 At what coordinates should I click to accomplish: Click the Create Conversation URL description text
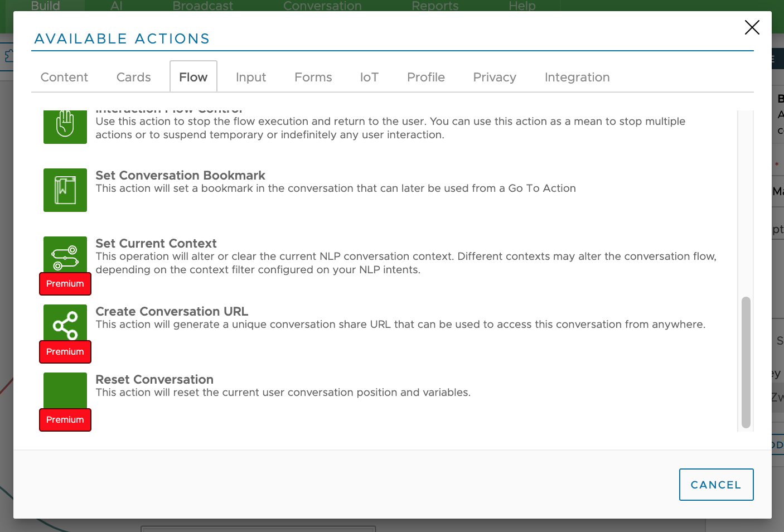pos(400,325)
